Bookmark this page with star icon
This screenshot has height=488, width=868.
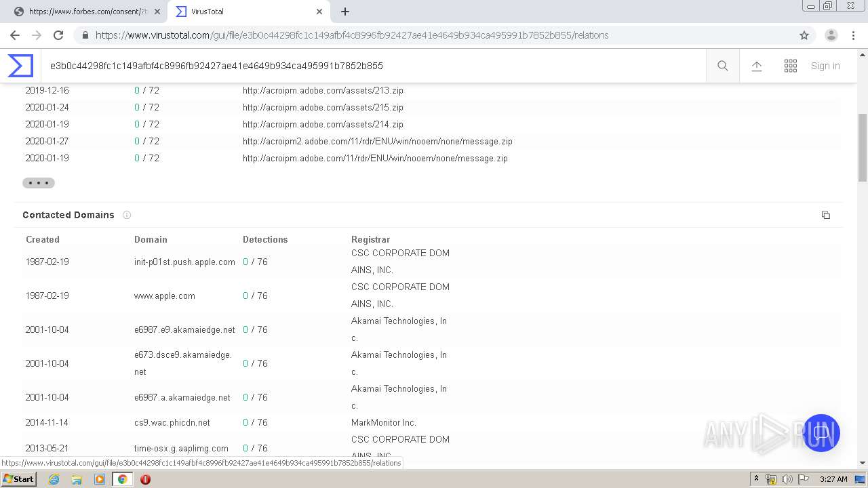[804, 35]
